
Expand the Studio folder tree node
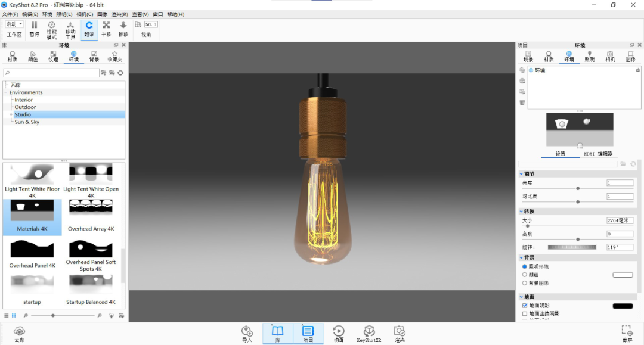[11, 114]
